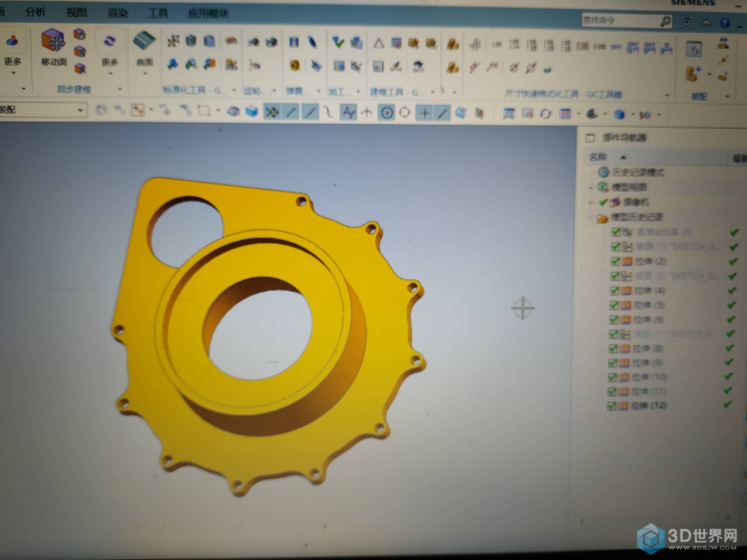Expand the 同步建模 group options arrow
Viewport: 747px width, 560px height.
coord(120,89)
